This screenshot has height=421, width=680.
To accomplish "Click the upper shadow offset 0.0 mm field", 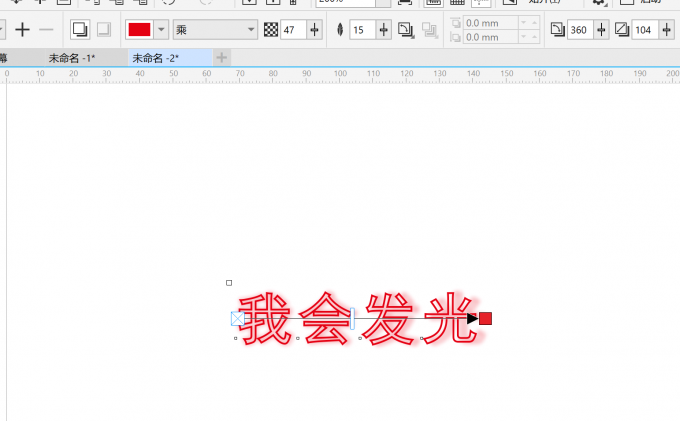I will click(490, 23).
